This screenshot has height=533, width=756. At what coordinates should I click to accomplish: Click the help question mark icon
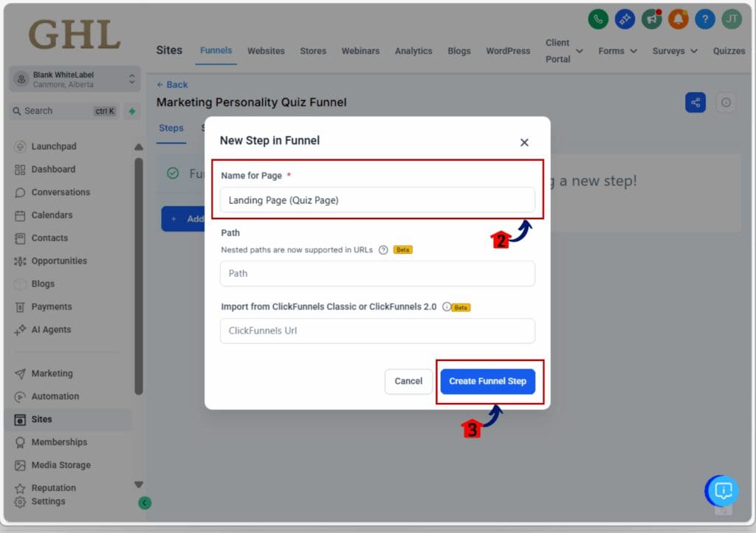click(704, 19)
